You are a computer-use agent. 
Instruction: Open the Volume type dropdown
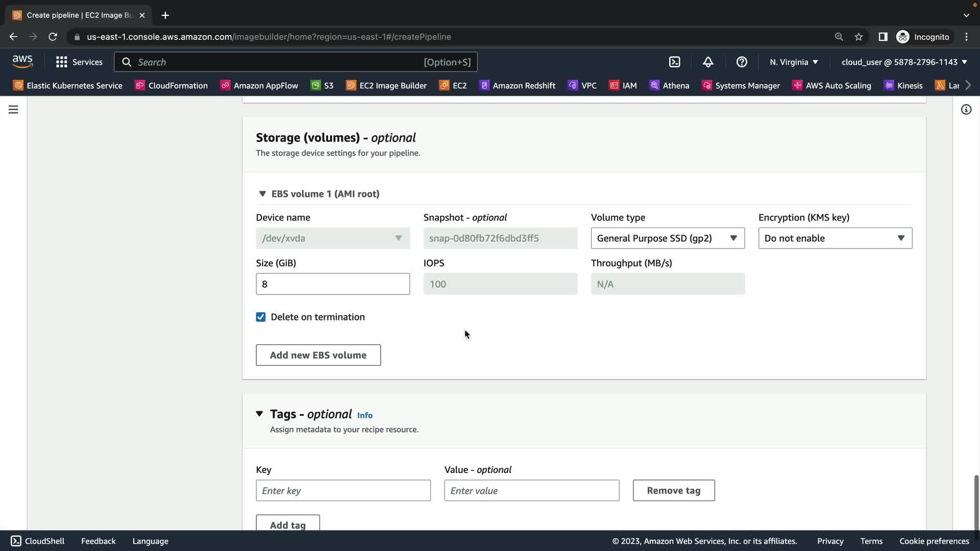pyautogui.click(x=667, y=238)
